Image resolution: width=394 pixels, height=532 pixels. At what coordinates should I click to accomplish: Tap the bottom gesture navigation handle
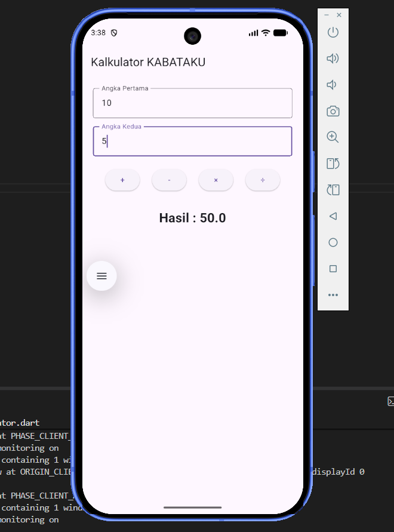coord(192,508)
